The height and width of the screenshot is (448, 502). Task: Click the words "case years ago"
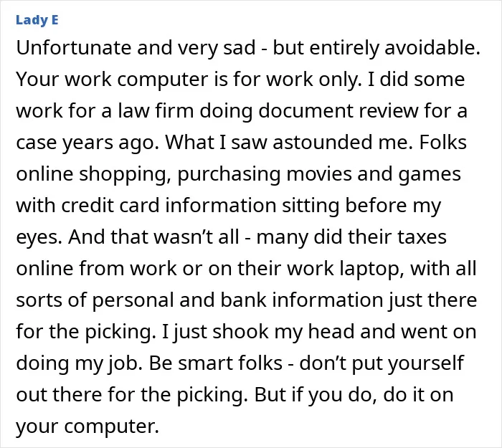coord(85,143)
